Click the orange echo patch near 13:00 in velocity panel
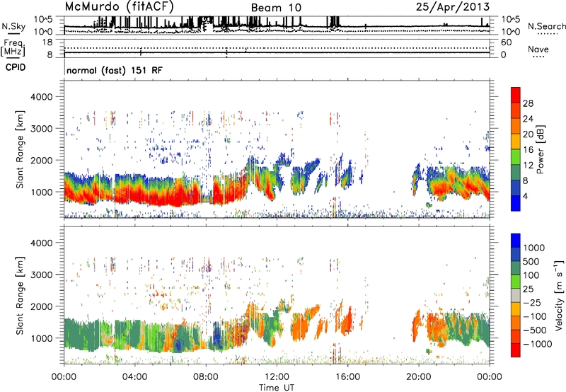This screenshot has height=392, width=566. [x=299, y=327]
